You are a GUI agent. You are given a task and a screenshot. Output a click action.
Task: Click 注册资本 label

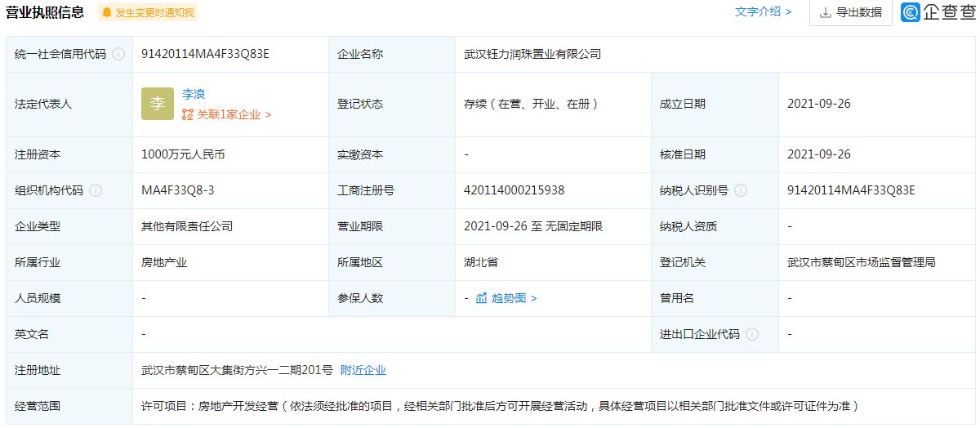[x=38, y=154]
